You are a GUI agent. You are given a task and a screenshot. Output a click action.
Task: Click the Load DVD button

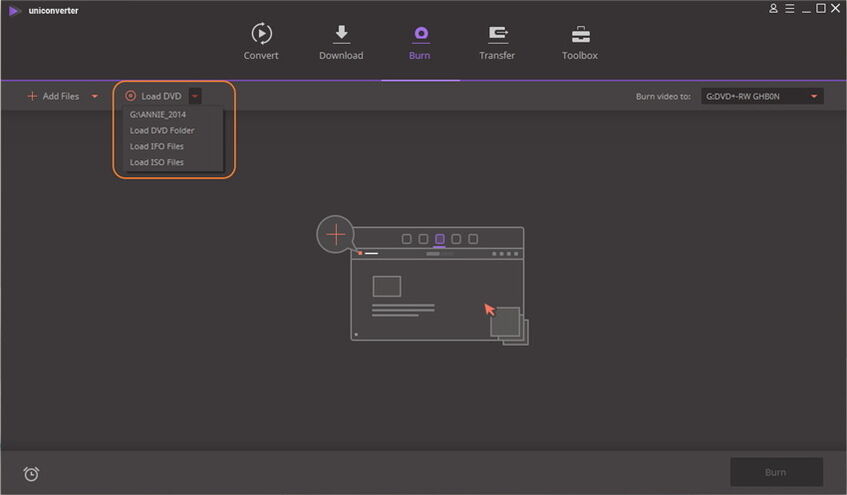click(153, 96)
